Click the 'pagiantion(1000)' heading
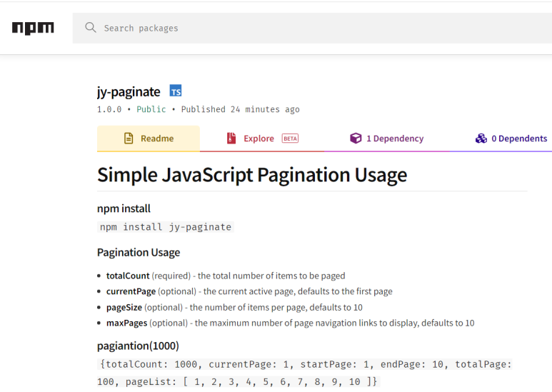552x392 pixels. (x=138, y=346)
